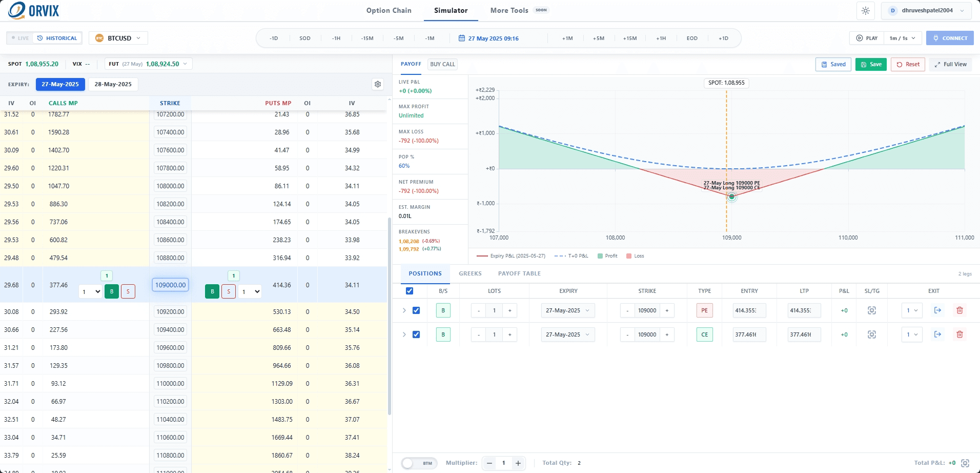Open the Option Chain tab
The image size is (980, 473).
(x=389, y=10)
